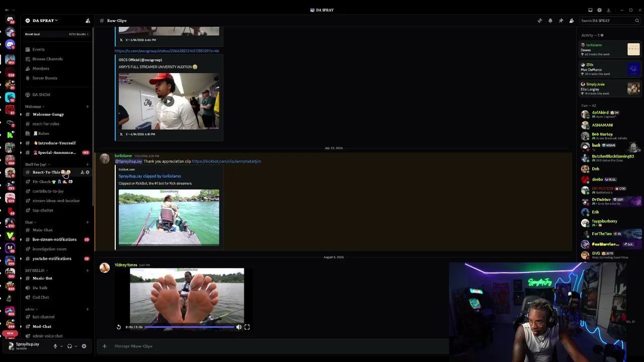Add attachment with the plus button
The image size is (644, 362).
pyautogui.click(x=105, y=346)
